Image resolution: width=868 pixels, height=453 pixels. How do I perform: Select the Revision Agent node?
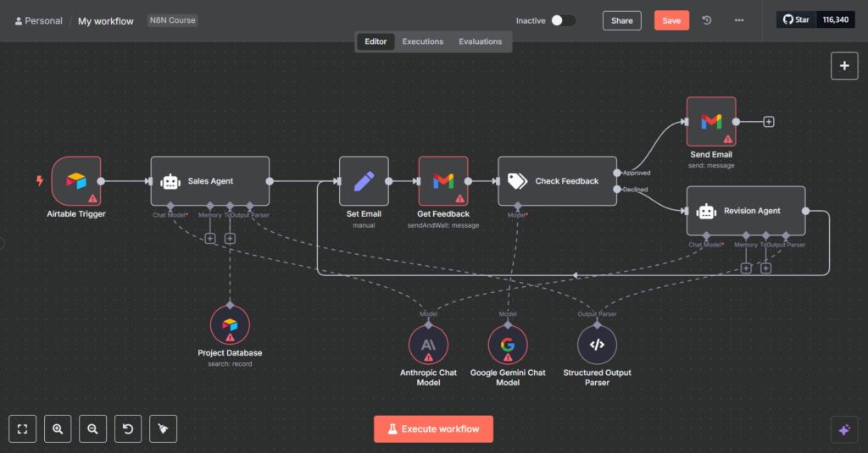tap(746, 211)
